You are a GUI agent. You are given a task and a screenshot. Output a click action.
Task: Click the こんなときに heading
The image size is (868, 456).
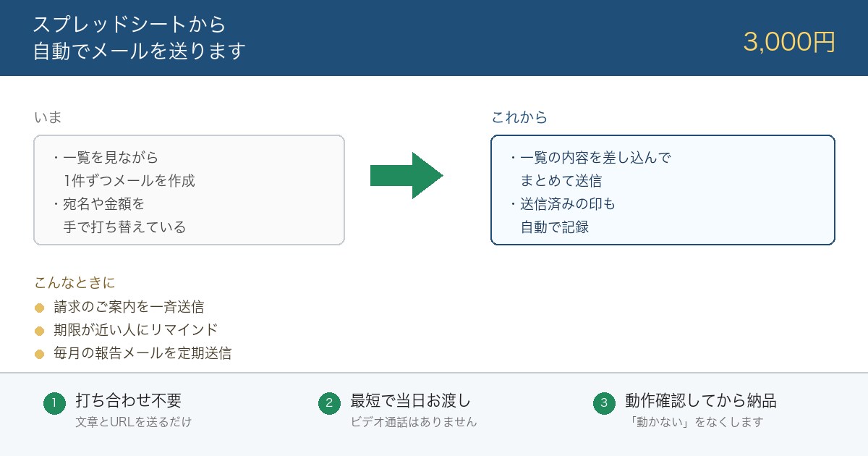pyautogui.click(x=75, y=282)
